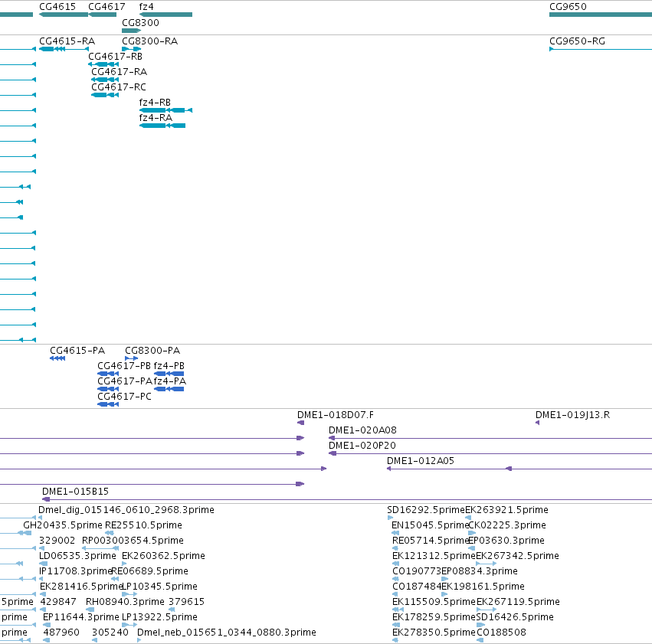
Task: Click the 487960 EST label
Action: click(x=61, y=633)
